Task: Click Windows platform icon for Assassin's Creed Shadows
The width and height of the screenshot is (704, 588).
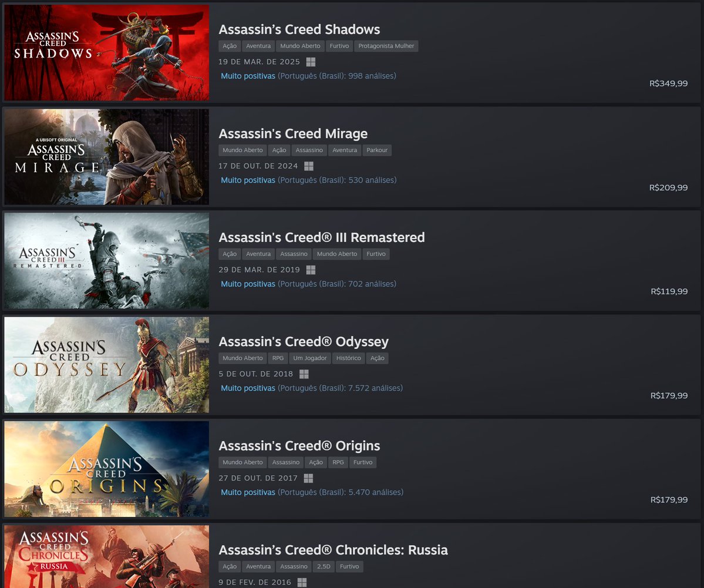Action: pyautogui.click(x=311, y=62)
